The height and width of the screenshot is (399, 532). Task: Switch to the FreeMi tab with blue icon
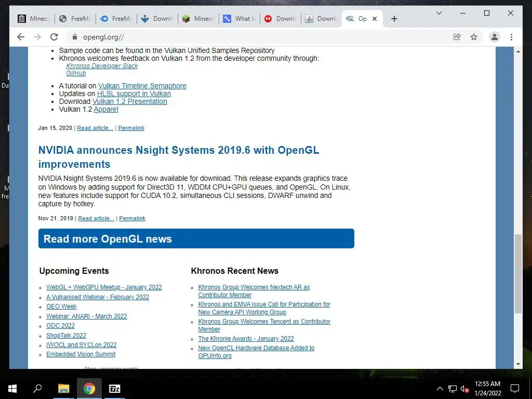116,19
